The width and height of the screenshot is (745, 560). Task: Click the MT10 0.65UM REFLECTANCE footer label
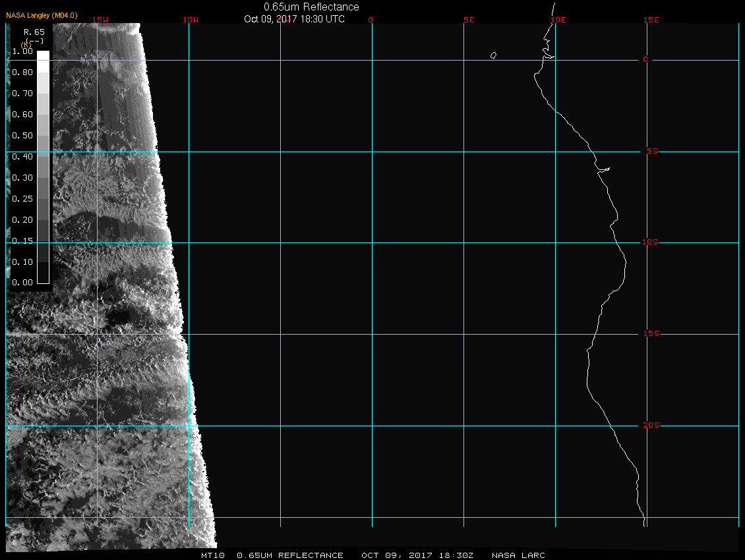point(272,555)
